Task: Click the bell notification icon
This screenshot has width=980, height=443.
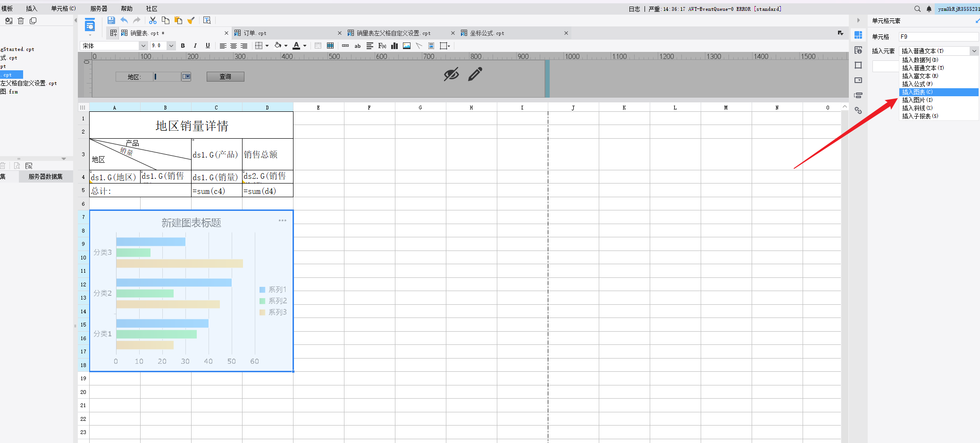Action: pyautogui.click(x=929, y=8)
